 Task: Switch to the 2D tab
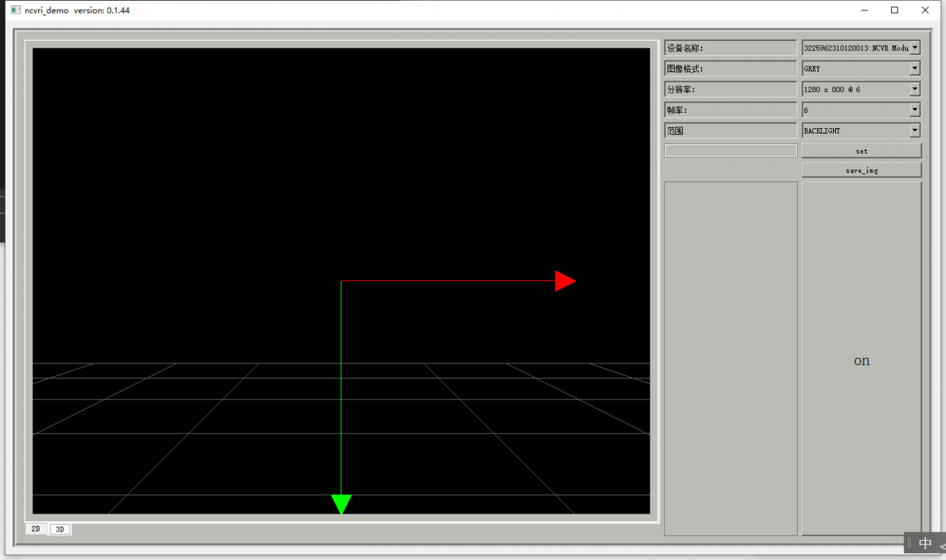point(36,529)
